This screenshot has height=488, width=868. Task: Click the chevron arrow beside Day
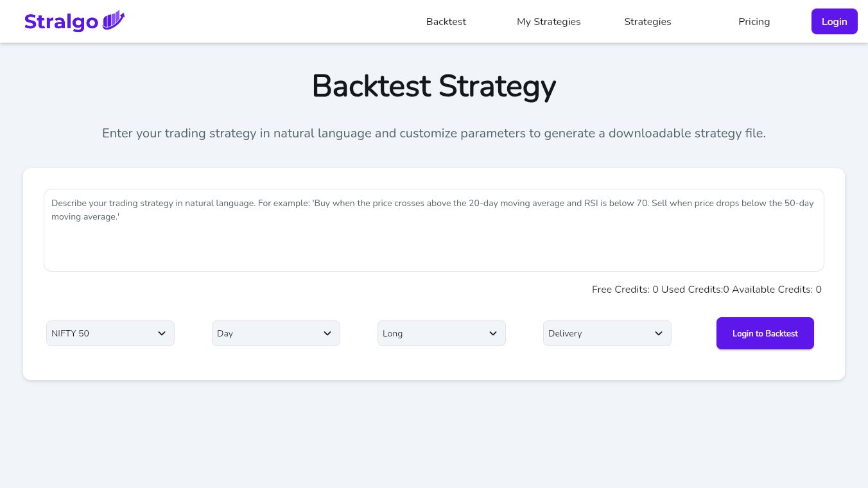tap(327, 333)
